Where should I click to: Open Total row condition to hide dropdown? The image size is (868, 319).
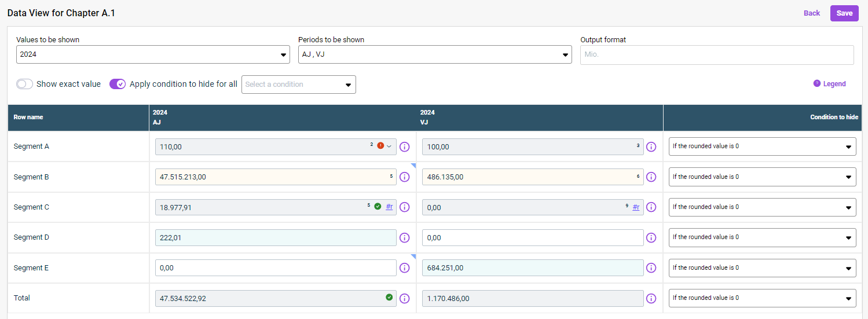point(763,298)
